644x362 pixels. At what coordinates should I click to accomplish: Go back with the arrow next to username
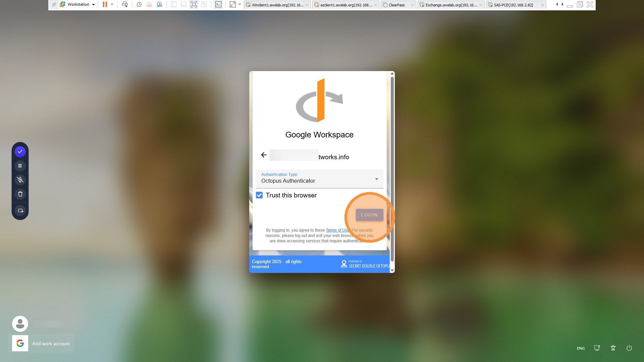pyautogui.click(x=264, y=155)
